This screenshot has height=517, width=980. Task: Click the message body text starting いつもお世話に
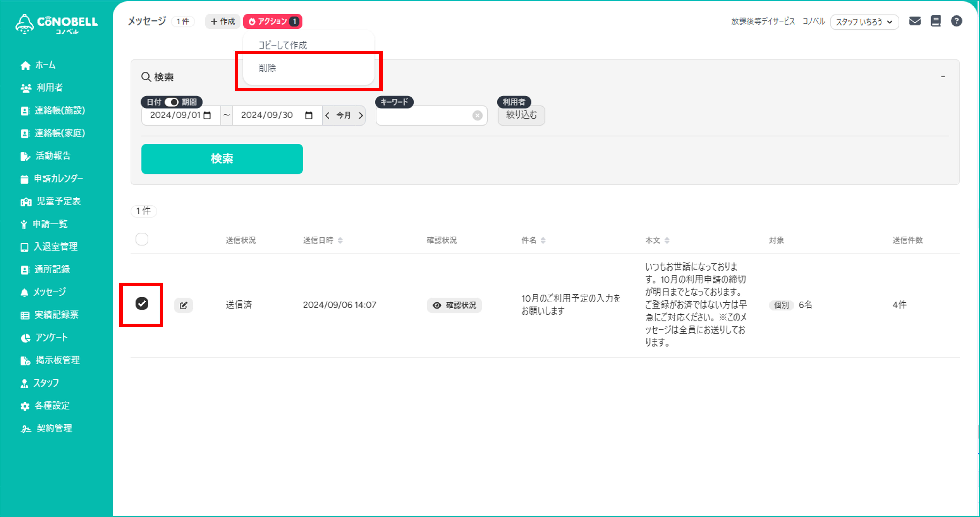pos(696,304)
